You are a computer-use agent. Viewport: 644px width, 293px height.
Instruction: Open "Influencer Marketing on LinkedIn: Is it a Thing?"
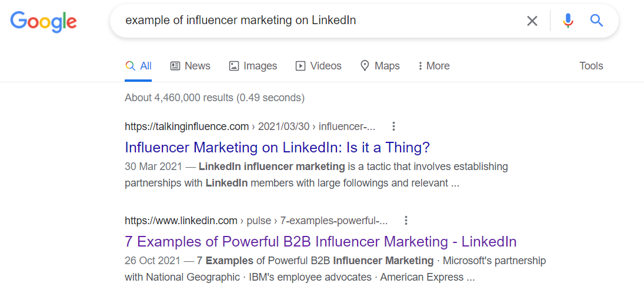click(x=278, y=146)
